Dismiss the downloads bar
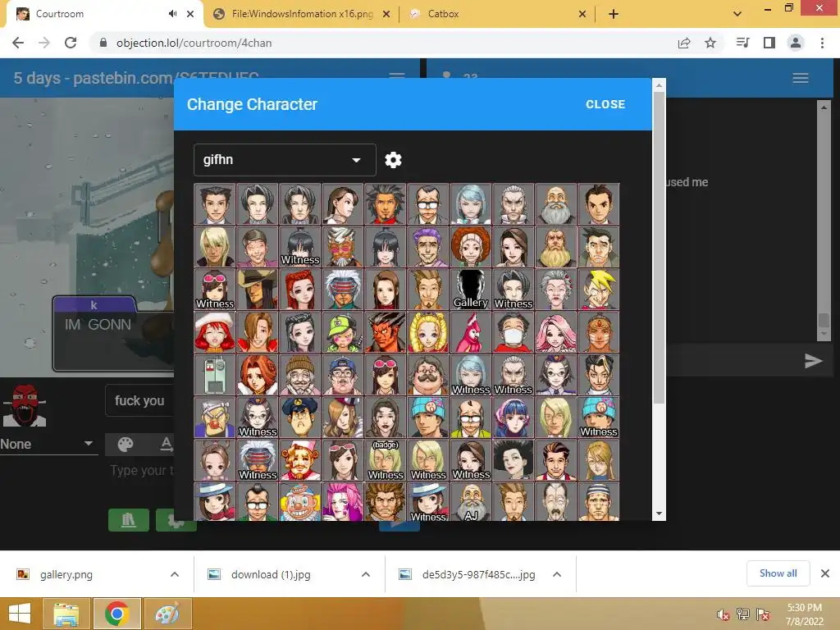This screenshot has width=840, height=630. [x=825, y=573]
